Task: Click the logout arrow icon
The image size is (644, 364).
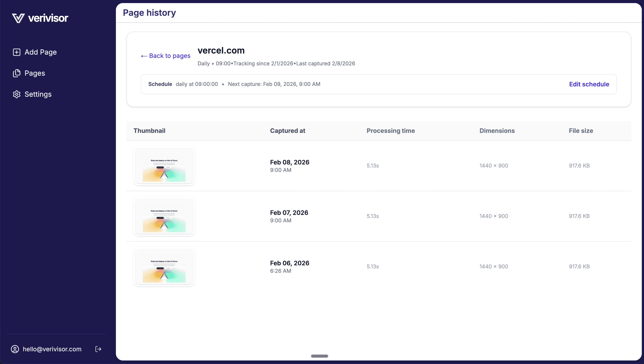Action: tap(98, 349)
